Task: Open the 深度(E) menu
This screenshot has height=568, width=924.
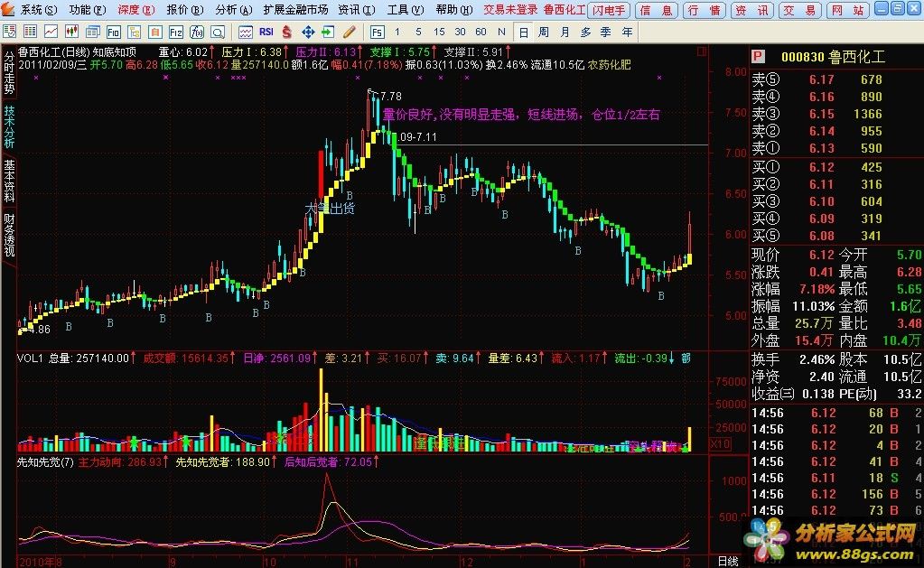Action: pos(136,10)
